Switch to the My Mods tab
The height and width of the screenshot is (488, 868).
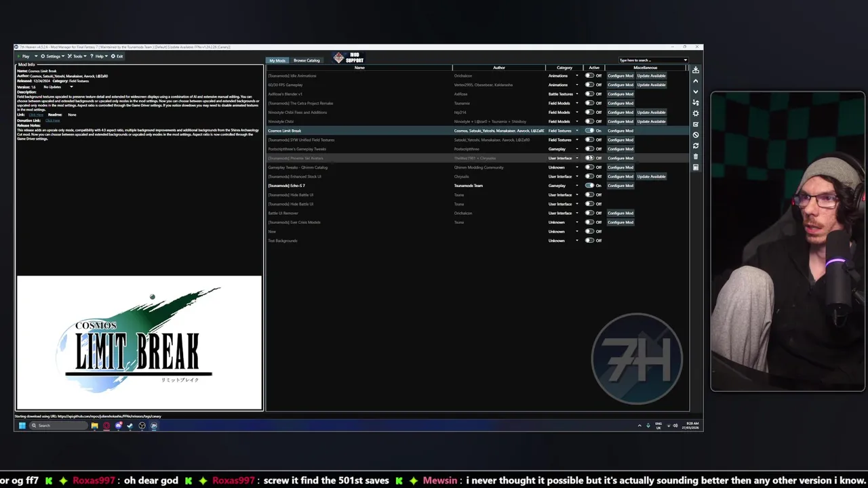[x=277, y=60]
